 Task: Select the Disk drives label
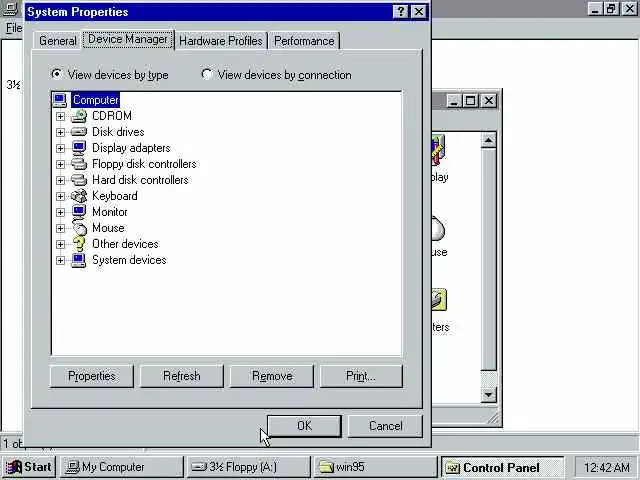coord(118,132)
